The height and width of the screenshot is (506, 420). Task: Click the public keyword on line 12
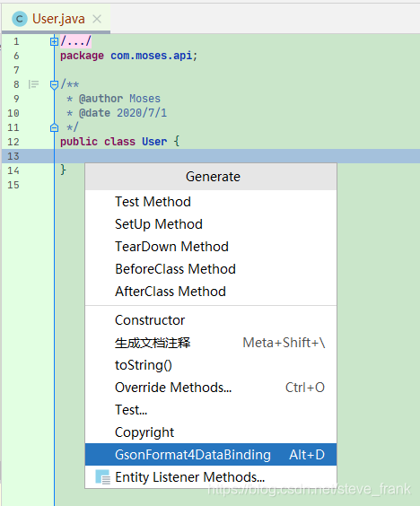point(79,142)
